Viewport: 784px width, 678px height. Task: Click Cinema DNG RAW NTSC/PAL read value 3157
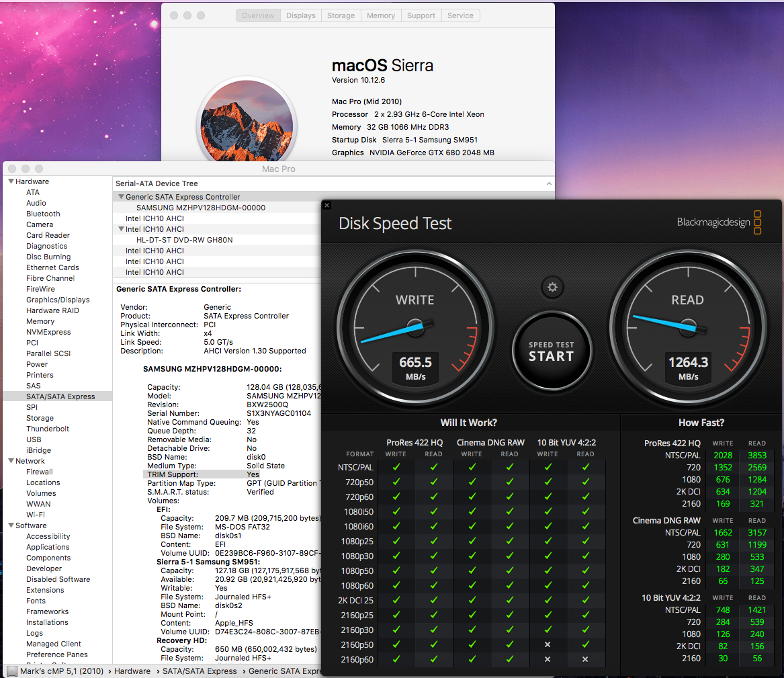pyautogui.click(x=757, y=533)
